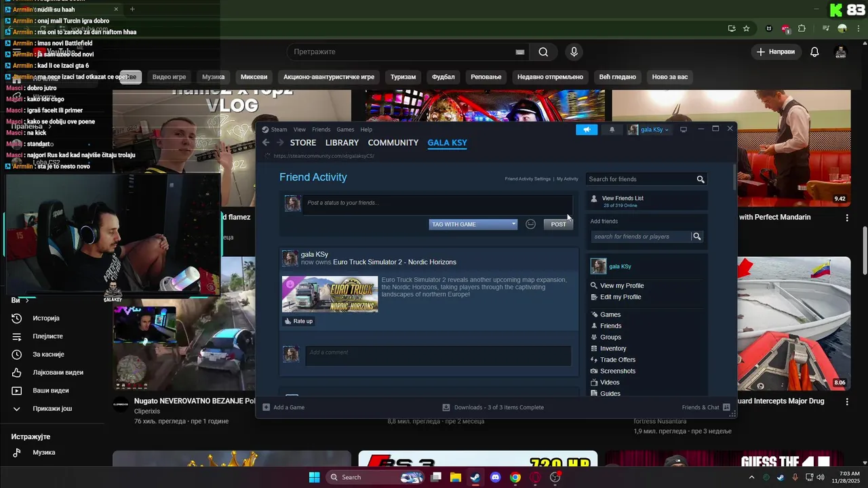Viewport: 868px width, 488px height.
Task: Open File Explorer from taskbar
Action: coord(456,477)
